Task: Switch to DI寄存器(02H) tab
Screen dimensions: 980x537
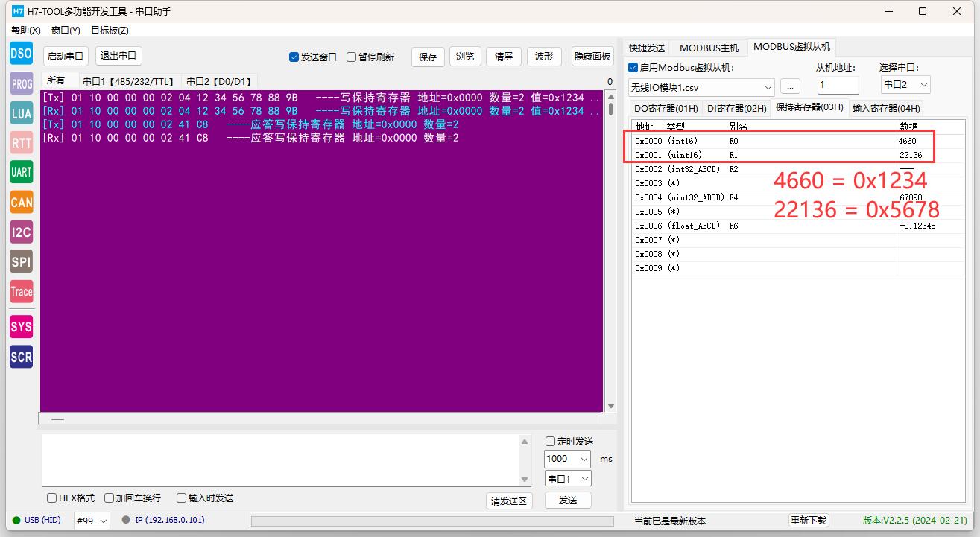Action: tap(737, 108)
